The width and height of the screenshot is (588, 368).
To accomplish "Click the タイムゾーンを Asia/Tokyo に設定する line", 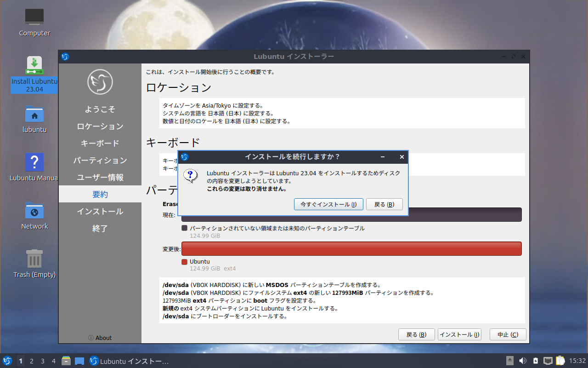I will [x=213, y=105].
